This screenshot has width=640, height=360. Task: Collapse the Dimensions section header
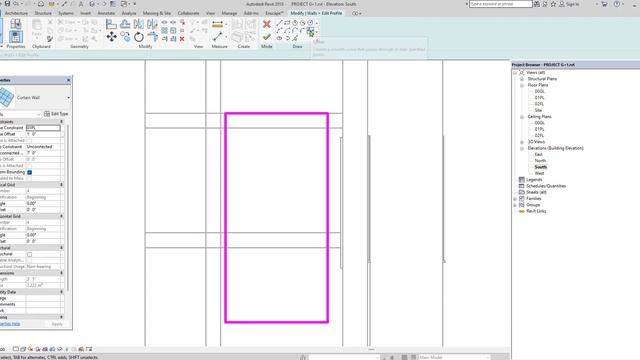pyautogui.click(x=62, y=273)
